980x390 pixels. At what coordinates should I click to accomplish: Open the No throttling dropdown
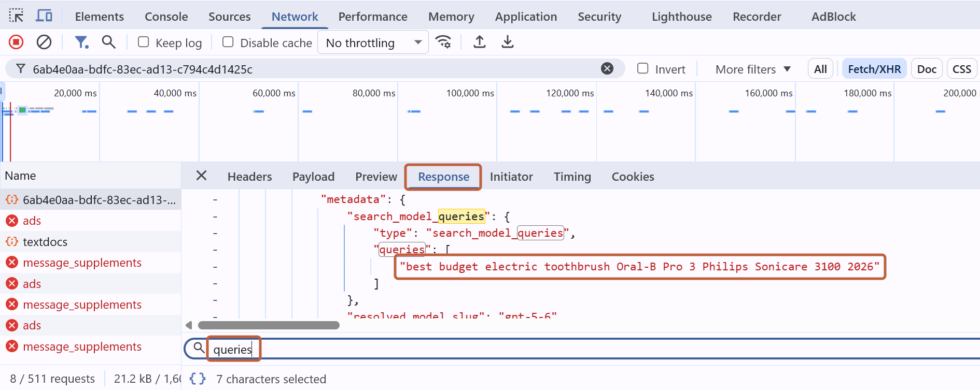click(373, 42)
